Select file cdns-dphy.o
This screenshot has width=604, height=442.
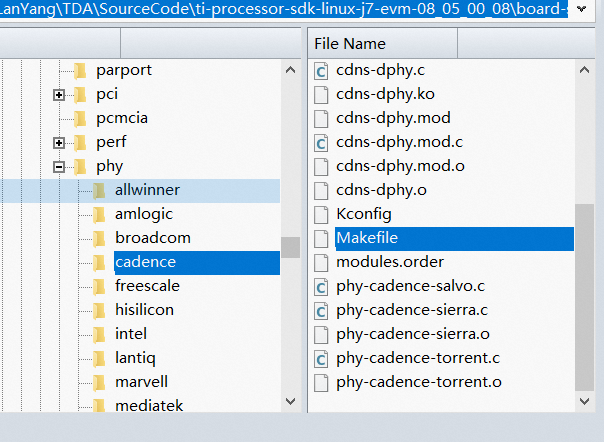381,190
